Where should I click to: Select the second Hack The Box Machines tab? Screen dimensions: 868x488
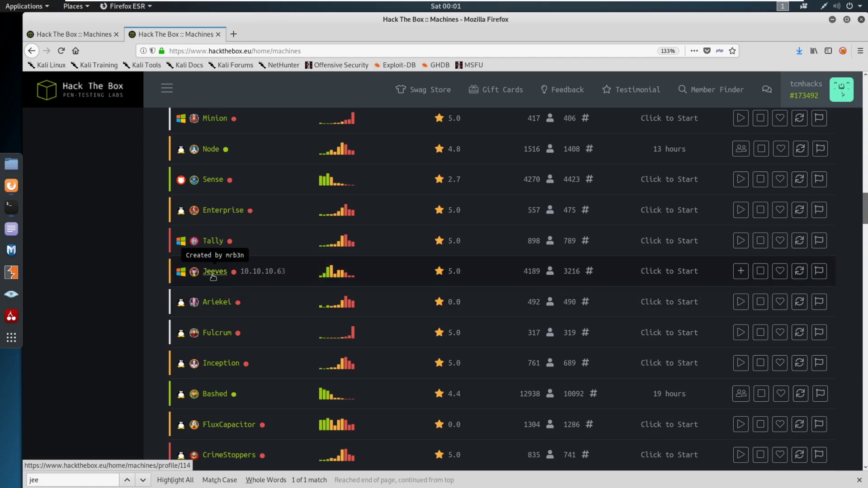(x=175, y=34)
